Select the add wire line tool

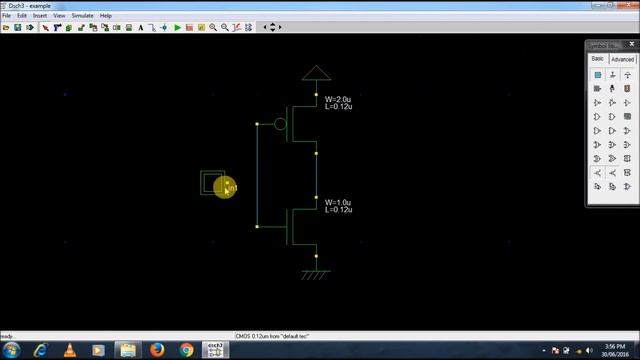152,27
